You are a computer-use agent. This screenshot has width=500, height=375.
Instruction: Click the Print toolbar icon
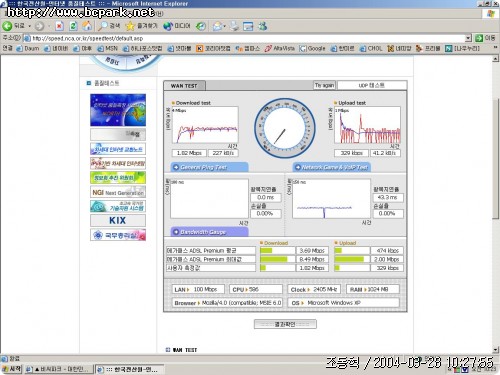[x=234, y=26]
